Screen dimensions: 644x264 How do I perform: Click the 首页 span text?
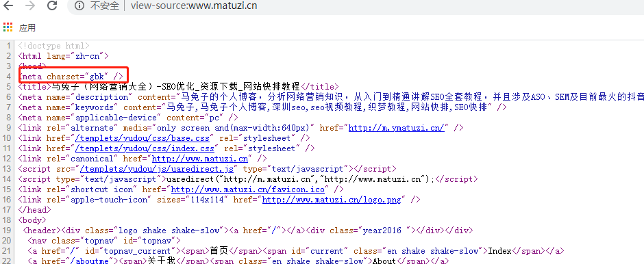219,251
